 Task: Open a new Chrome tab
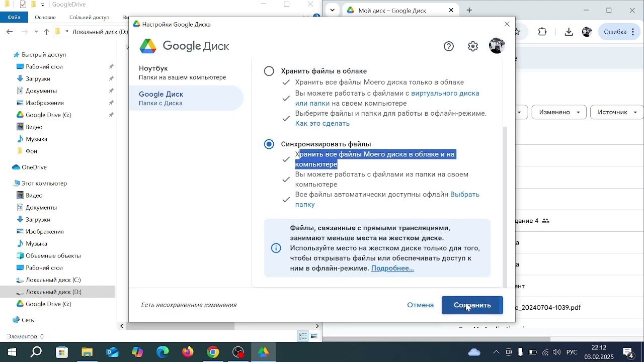click(469, 10)
